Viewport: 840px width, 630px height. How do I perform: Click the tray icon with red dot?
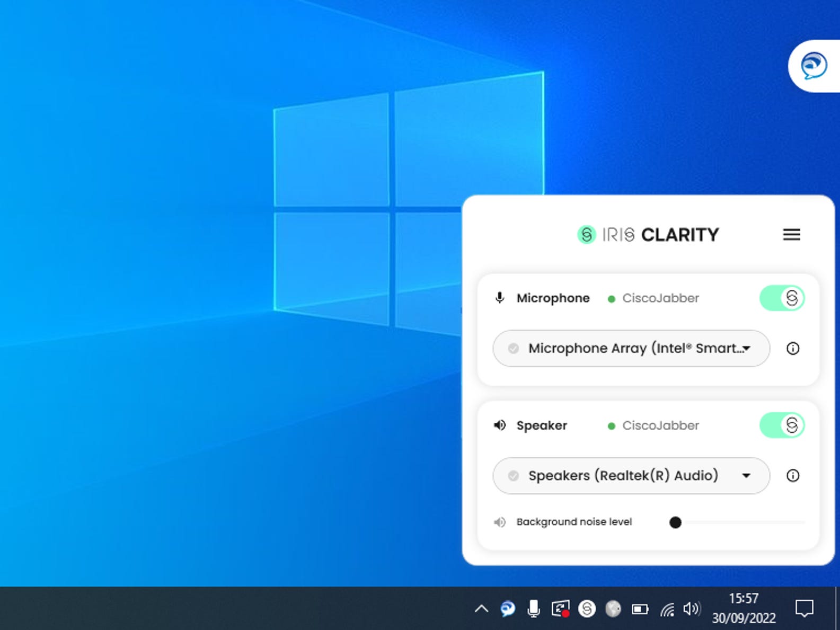pos(560,608)
